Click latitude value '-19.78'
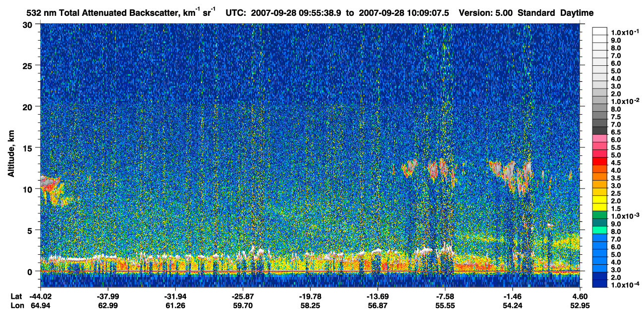Viewport: 644px width, 330px height. click(310, 296)
